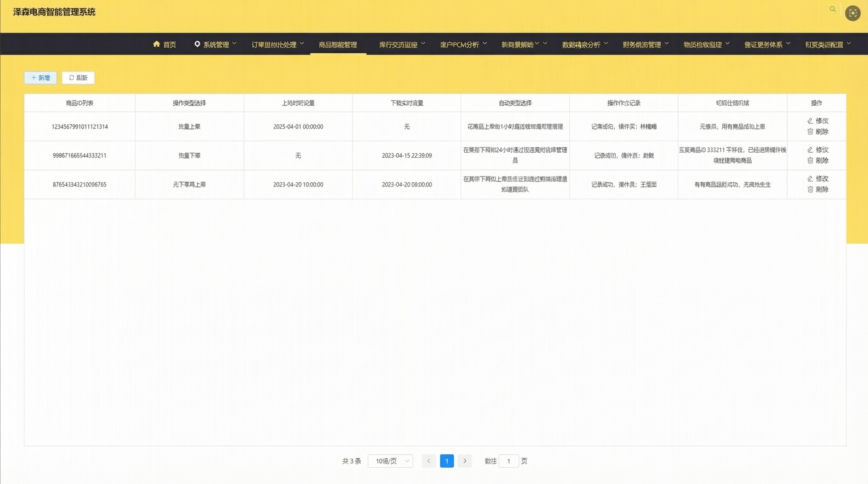Click cell 2023-04-15 22:39:09
The image size is (868, 484).
pyautogui.click(x=407, y=155)
